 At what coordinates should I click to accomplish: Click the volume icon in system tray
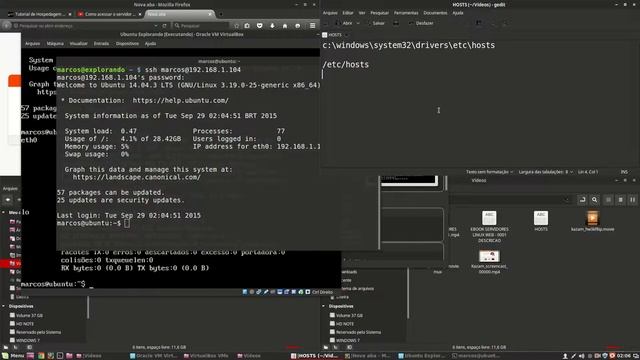582,356
